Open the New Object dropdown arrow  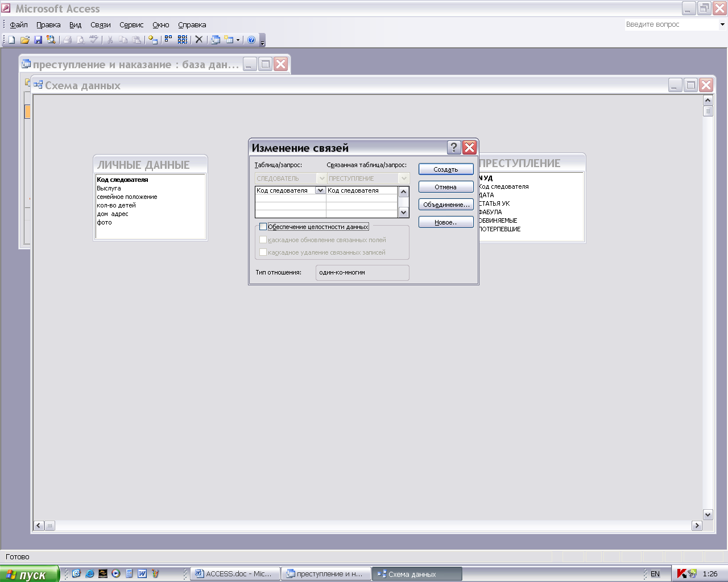(238, 40)
